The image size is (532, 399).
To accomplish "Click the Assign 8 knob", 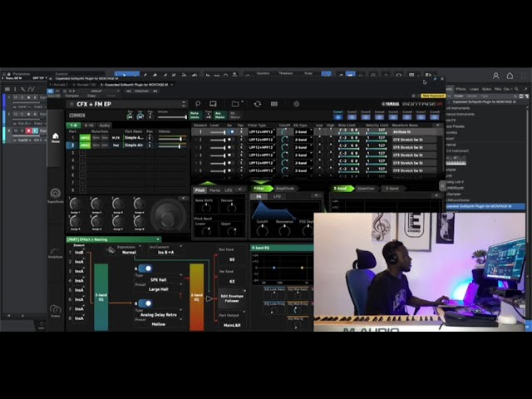I will tap(139, 222).
